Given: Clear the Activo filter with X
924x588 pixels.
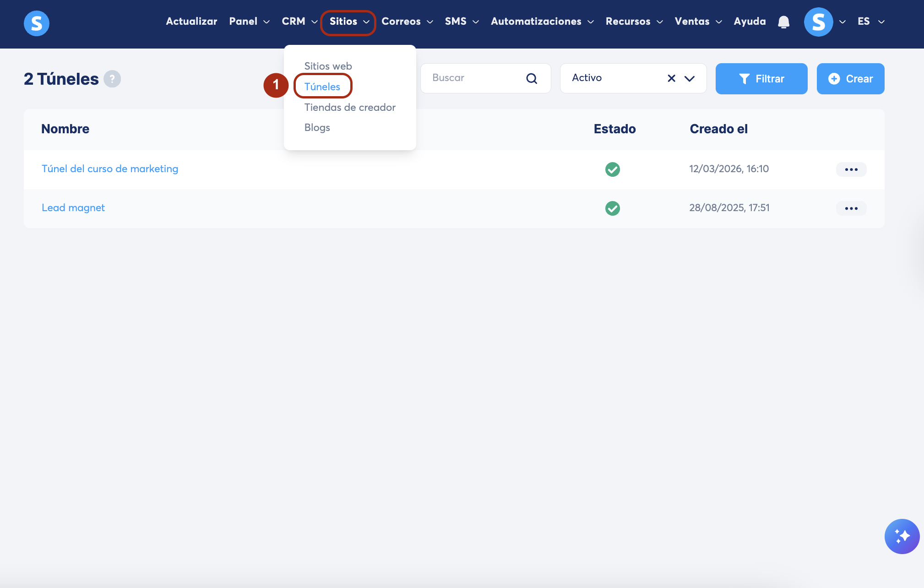Looking at the screenshot, I should [671, 78].
